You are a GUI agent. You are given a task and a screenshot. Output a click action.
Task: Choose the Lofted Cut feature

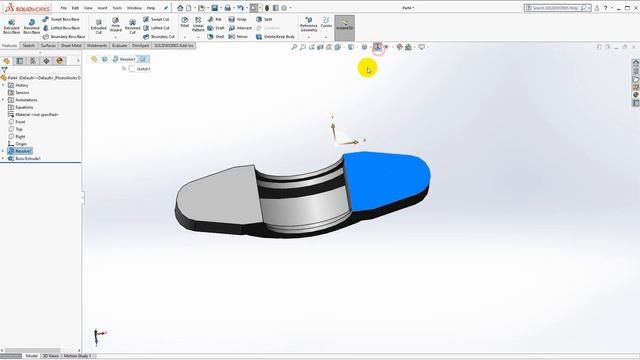(156, 28)
